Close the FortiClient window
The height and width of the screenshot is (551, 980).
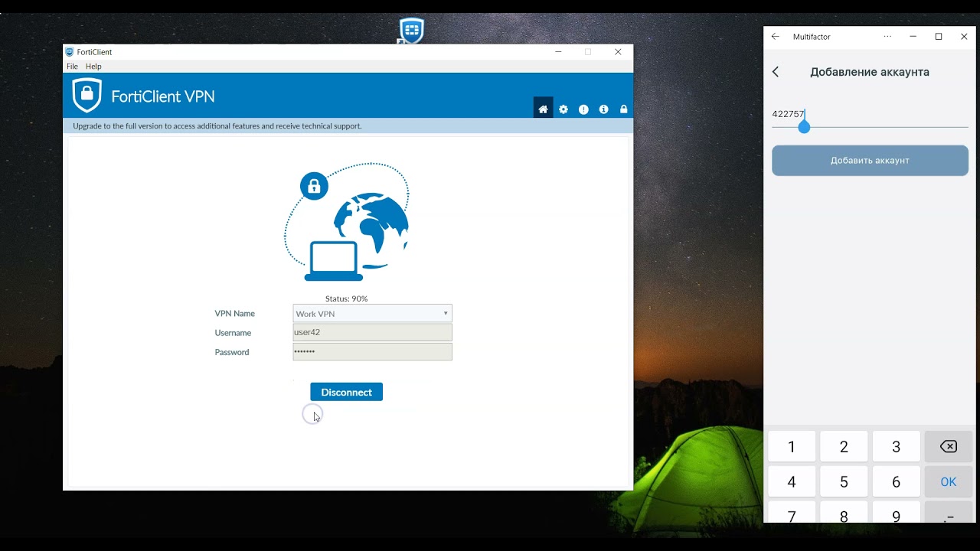(x=618, y=52)
